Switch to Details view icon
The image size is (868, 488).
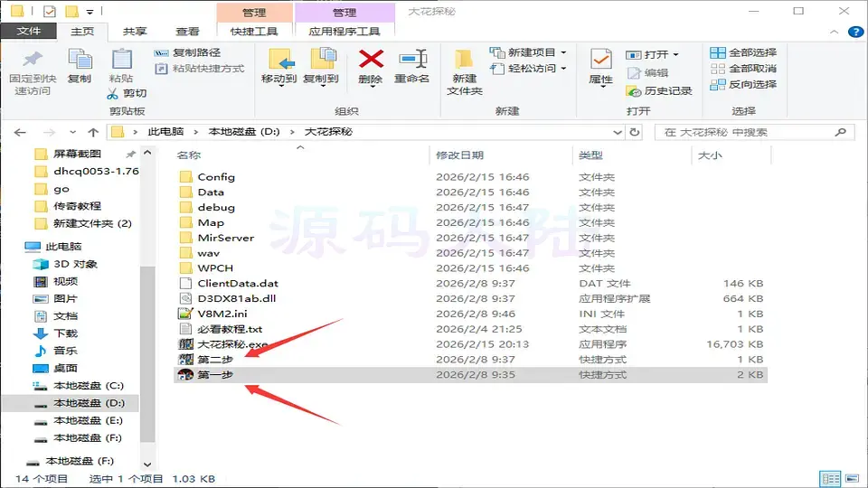pos(830,479)
